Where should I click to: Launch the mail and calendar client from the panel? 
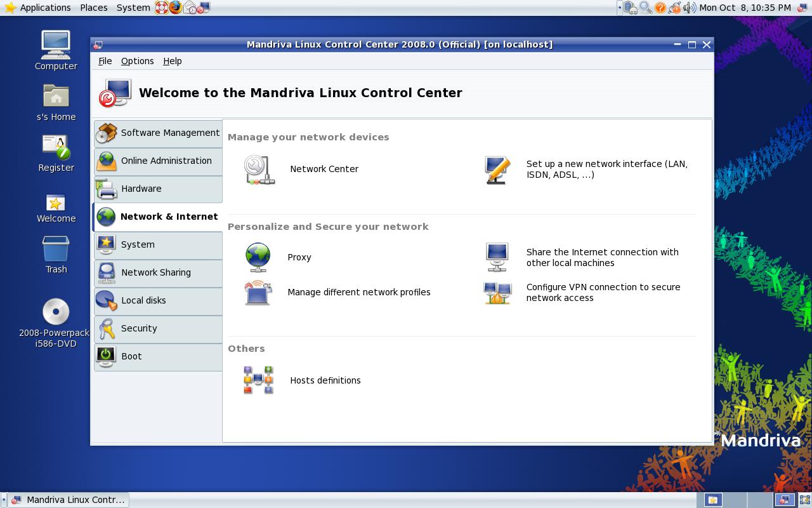coord(190,8)
